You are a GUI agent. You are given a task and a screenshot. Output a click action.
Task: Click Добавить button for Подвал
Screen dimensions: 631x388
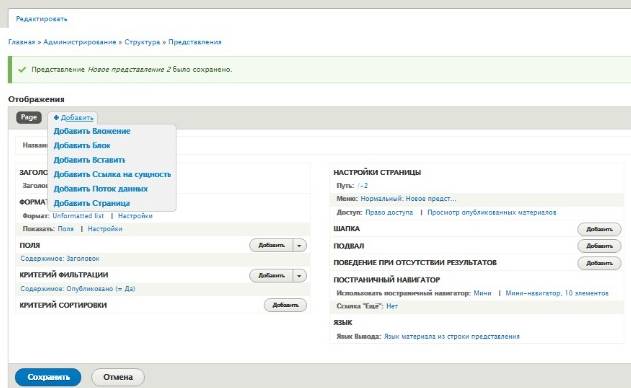[x=599, y=246]
